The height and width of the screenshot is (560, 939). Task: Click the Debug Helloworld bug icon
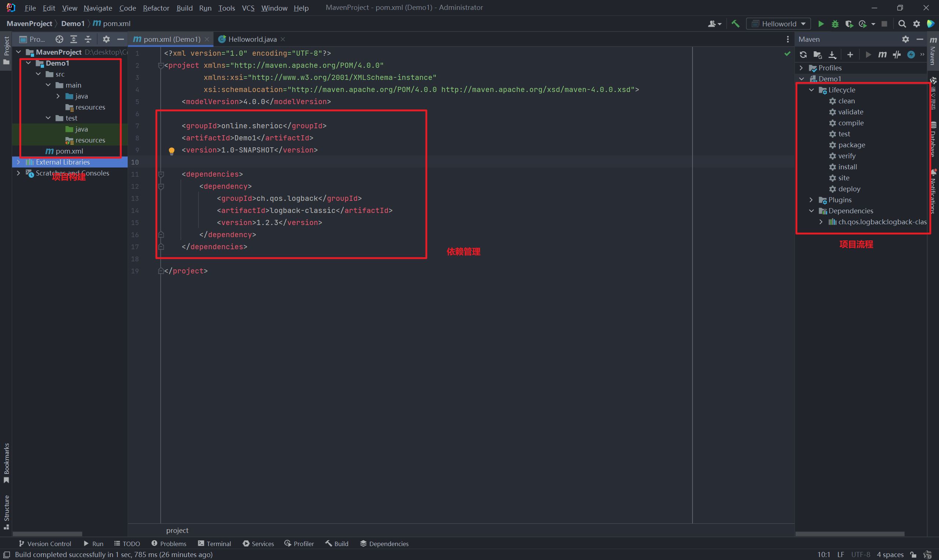point(835,24)
